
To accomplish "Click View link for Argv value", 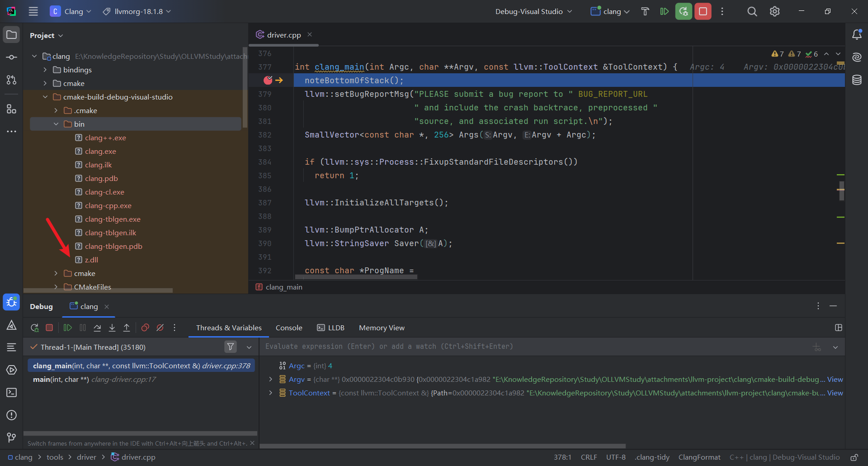I will point(835,379).
